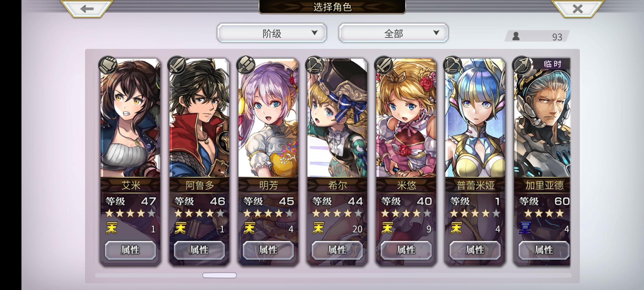Tap the bow weapon icon on 希尔's card

(315, 65)
